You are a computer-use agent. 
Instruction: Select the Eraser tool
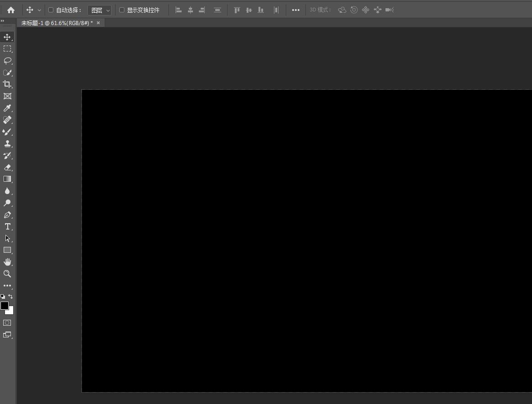[x=7, y=167]
